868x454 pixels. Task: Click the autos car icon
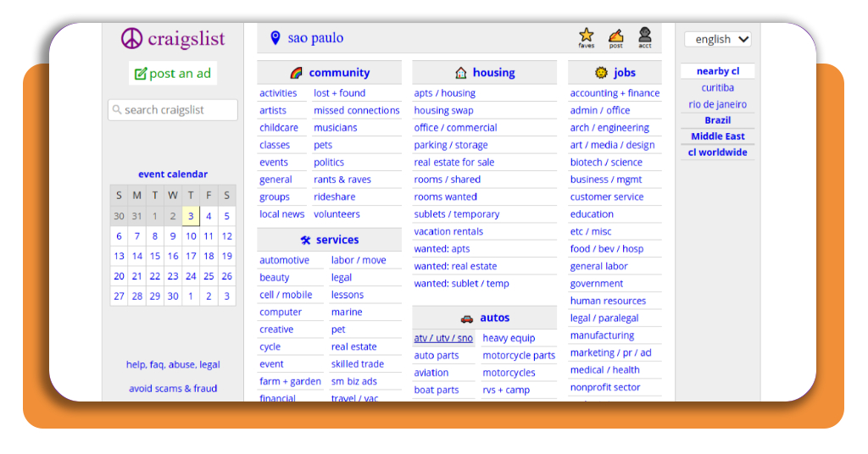[x=467, y=318]
